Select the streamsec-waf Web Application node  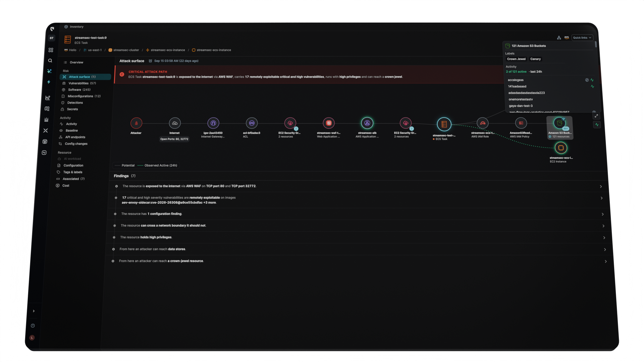329,123
